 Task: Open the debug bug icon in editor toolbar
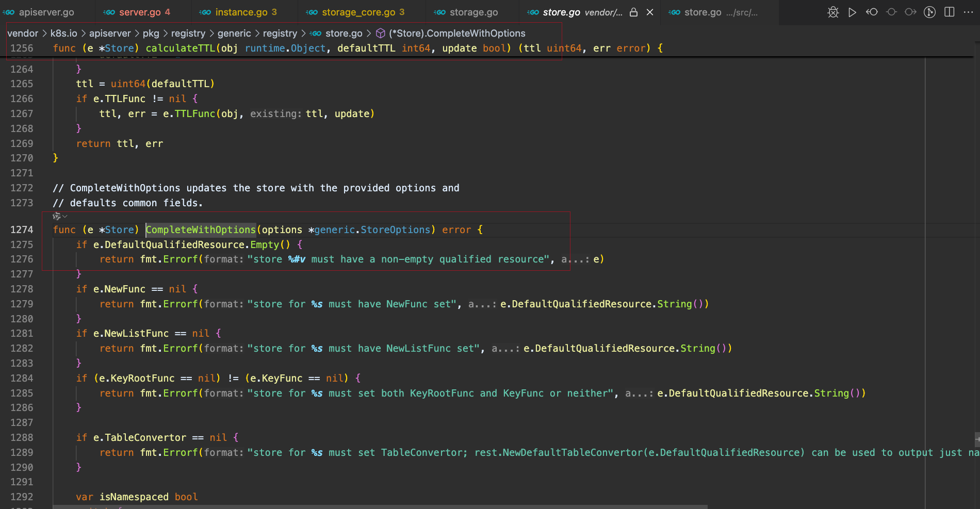pos(833,12)
